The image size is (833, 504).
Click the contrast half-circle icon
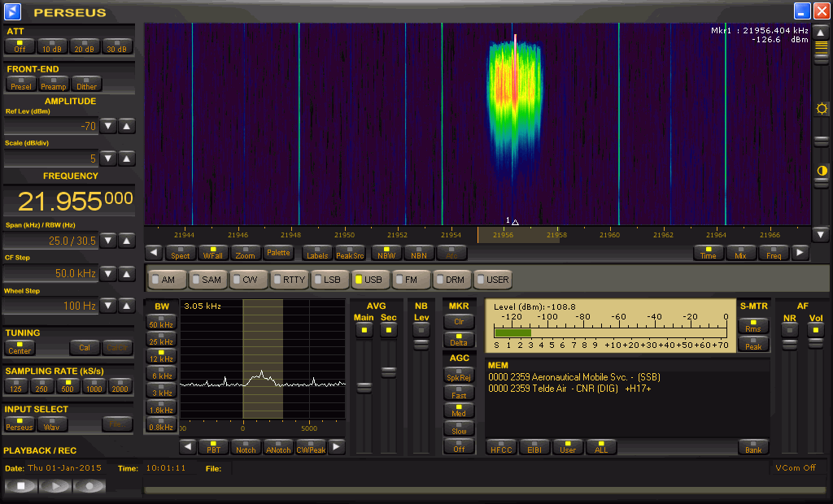click(821, 171)
